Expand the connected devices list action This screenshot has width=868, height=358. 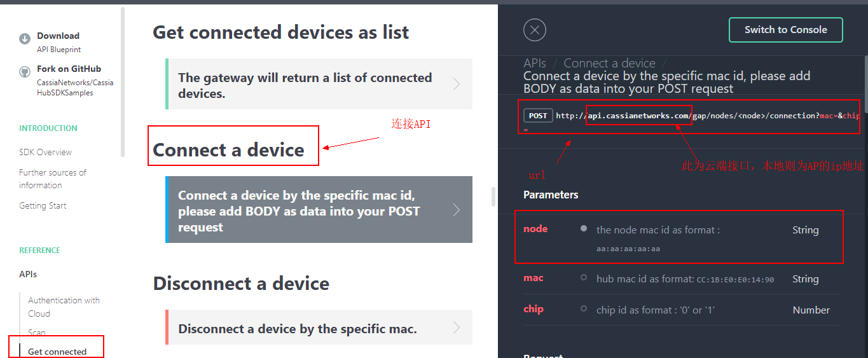[x=456, y=84]
